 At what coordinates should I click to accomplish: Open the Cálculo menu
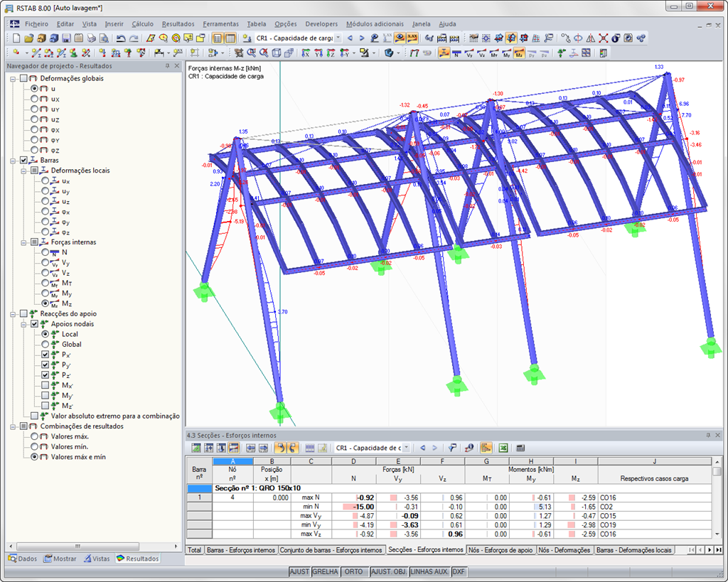142,23
